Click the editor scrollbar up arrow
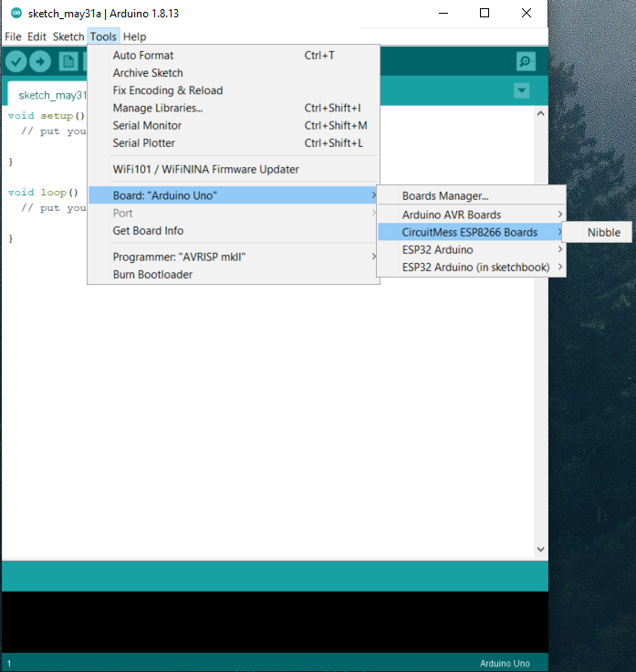The image size is (636, 672). 540,113
